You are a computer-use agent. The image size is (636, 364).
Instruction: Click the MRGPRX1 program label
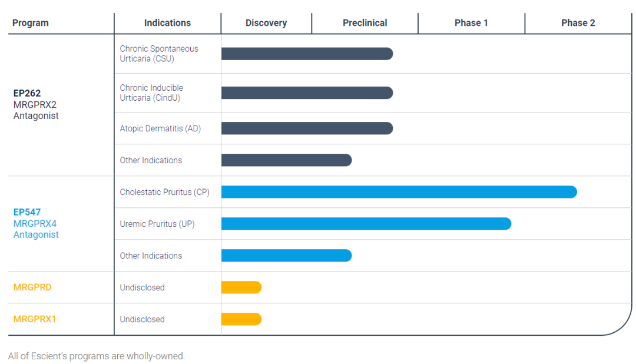35,319
